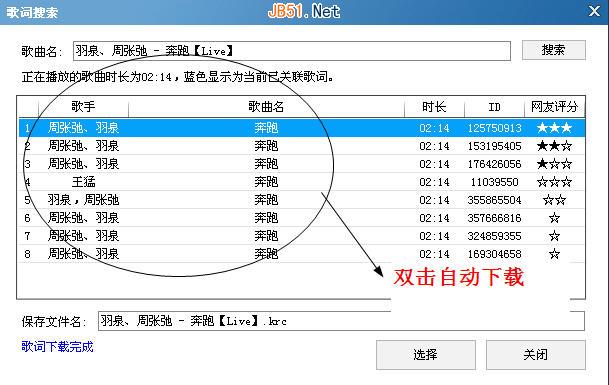Screen dimensions: 609x385
Task: Click the 保存文件名 label
Action: point(54,322)
